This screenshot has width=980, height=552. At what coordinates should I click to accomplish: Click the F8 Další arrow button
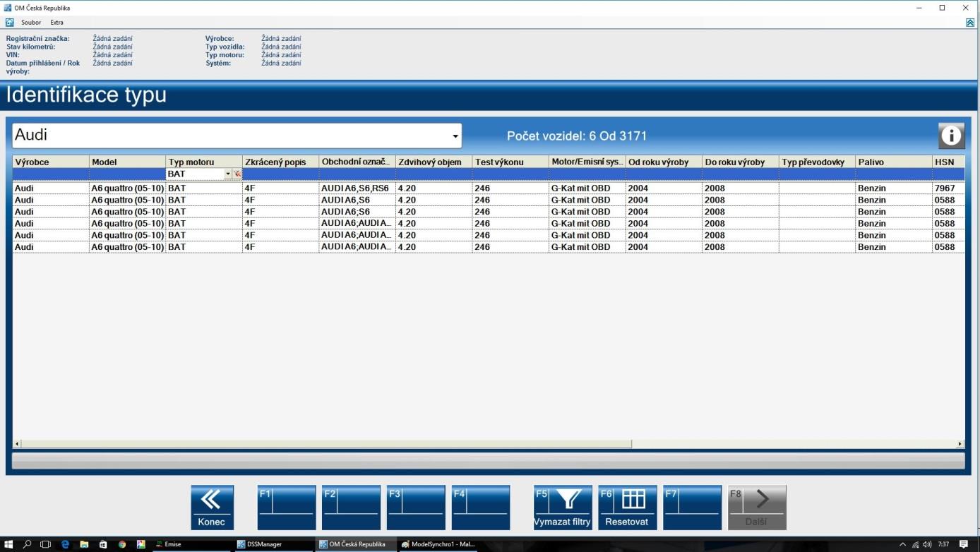[757, 508]
